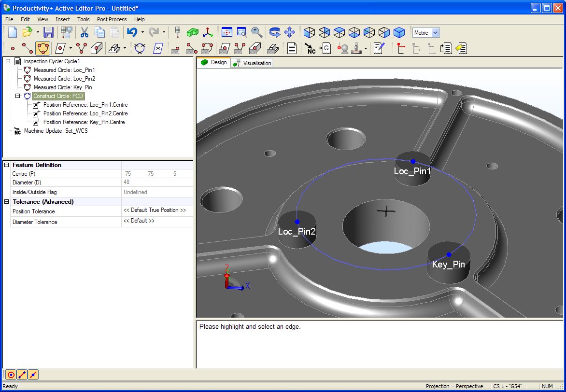The width and height of the screenshot is (566, 392).
Task: Toggle the arrow filter button at bottom left
Action: [33, 375]
